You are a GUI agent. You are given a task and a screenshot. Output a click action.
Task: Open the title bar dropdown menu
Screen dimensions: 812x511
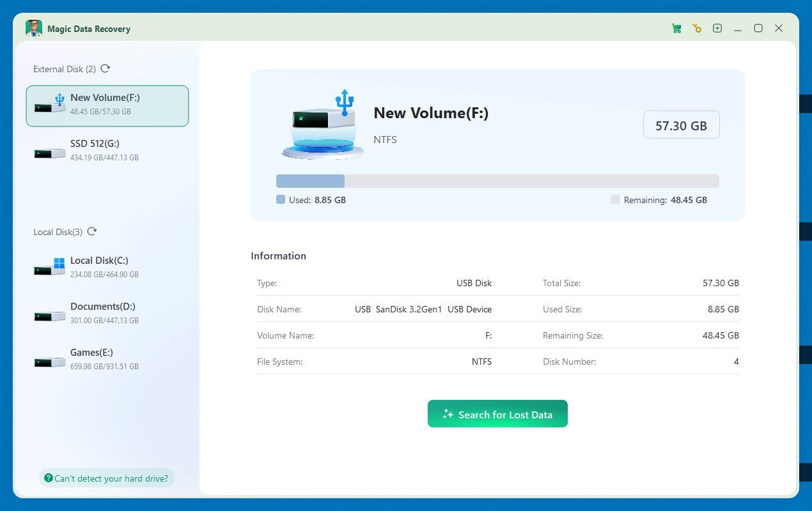pos(717,28)
